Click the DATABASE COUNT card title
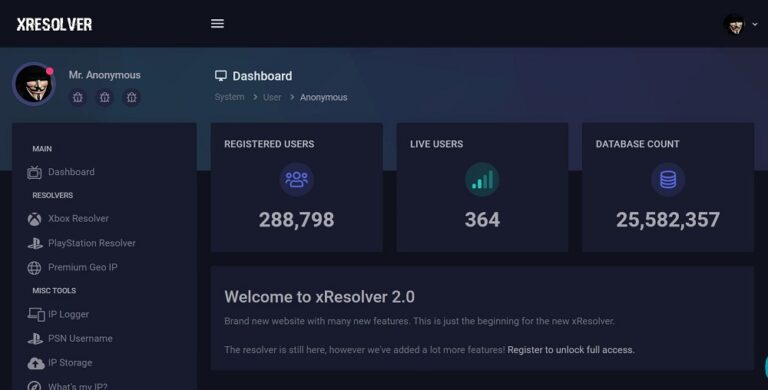 click(637, 144)
